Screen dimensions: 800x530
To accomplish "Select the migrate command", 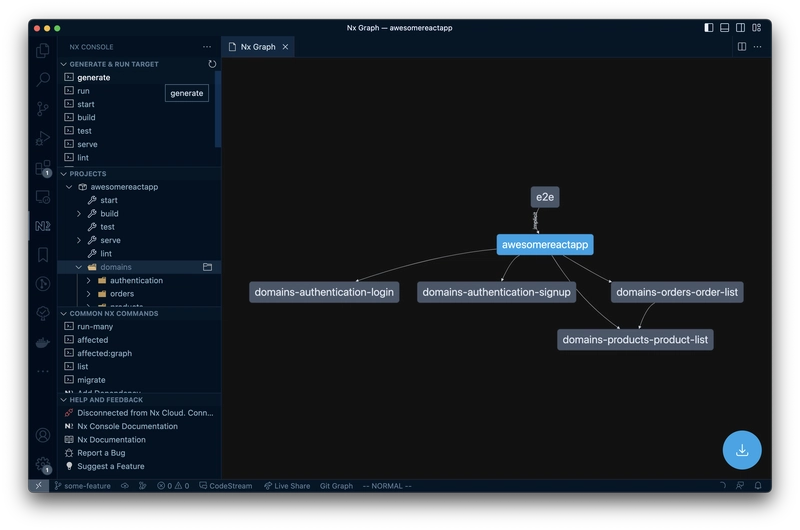I will click(x=139, y=380).
